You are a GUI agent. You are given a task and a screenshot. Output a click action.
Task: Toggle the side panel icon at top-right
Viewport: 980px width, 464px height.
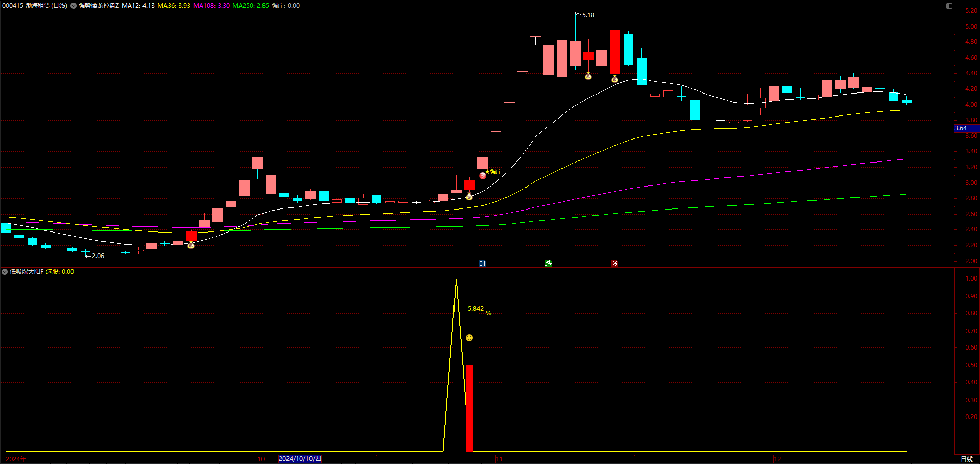pyautogui.click(x=949, y=6)
